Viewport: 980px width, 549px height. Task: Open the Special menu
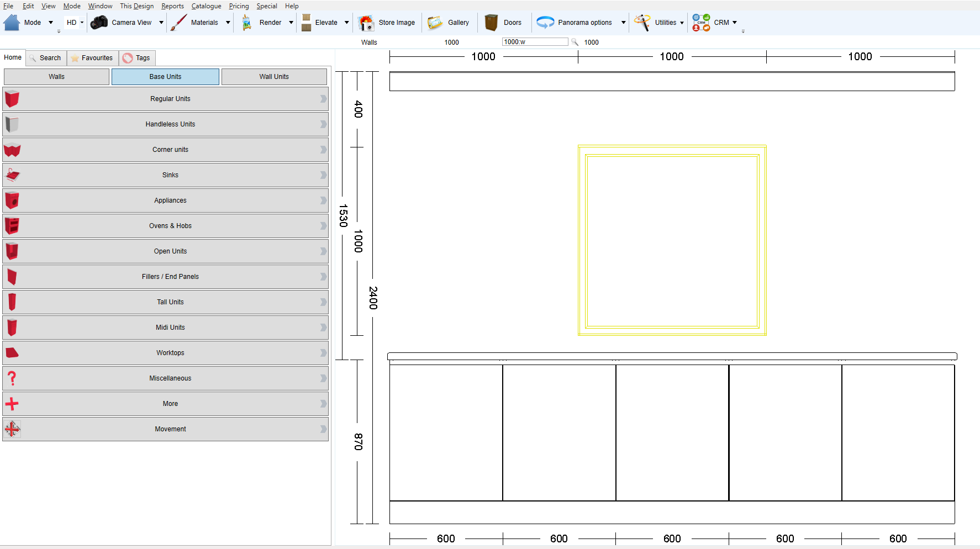267,6
